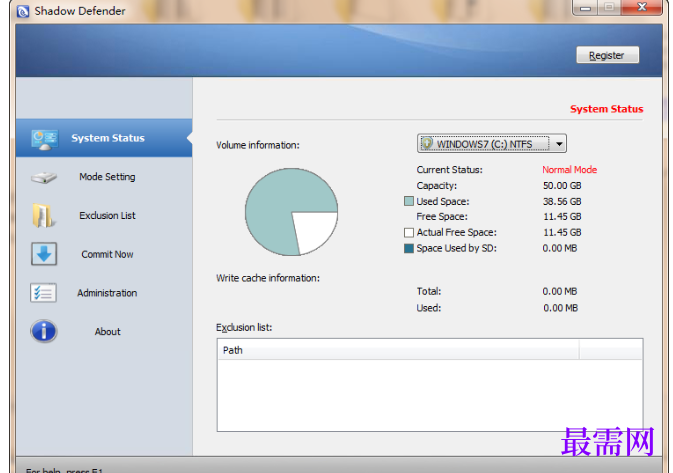Open the Mode Setting section

(104, 177)
